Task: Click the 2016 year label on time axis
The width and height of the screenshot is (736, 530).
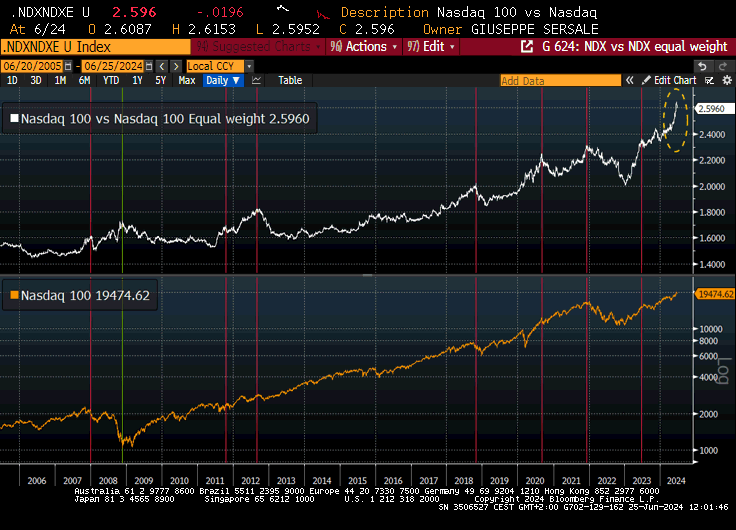Action: coord(393,481)
